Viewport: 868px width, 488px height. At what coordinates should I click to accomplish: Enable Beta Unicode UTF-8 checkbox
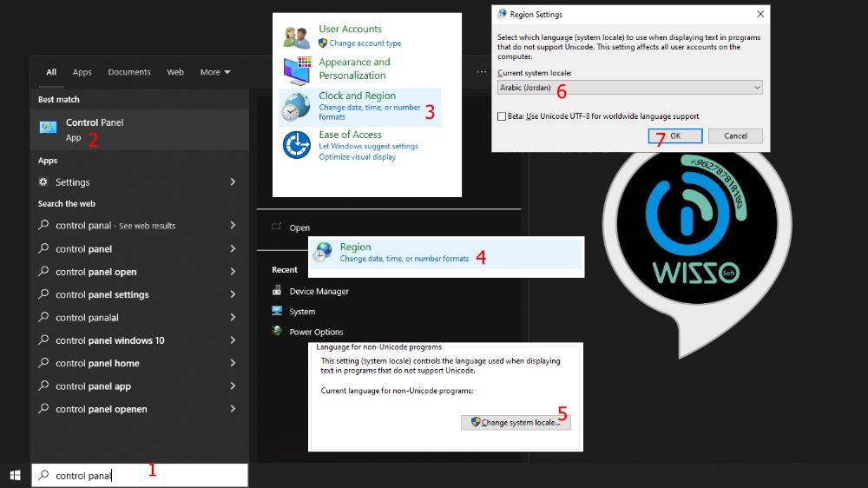[502, 116]
